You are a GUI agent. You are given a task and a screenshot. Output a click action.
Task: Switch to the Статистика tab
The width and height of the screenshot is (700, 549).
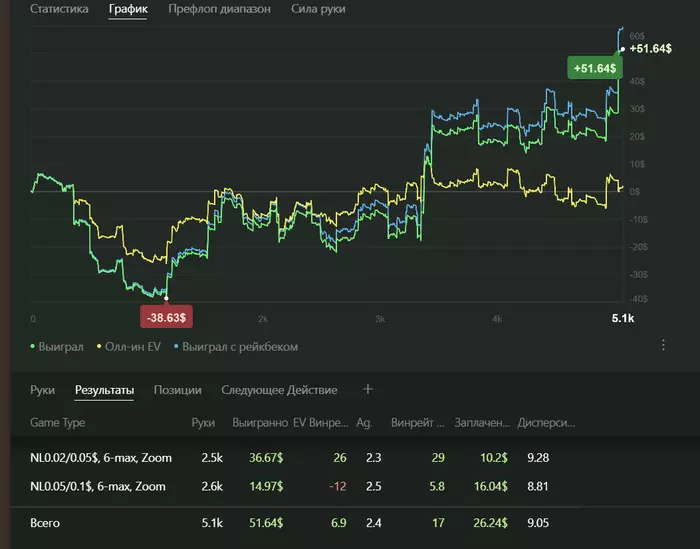click(59, 9)
